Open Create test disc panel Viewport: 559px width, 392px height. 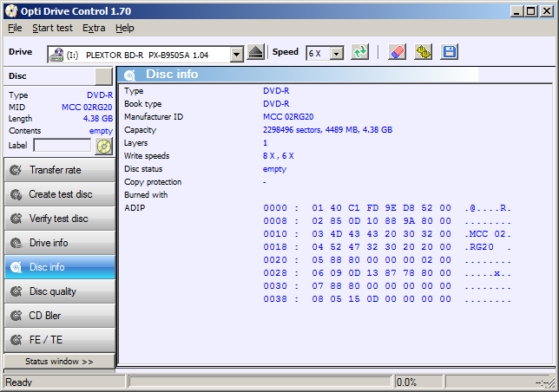pos(60,194)
